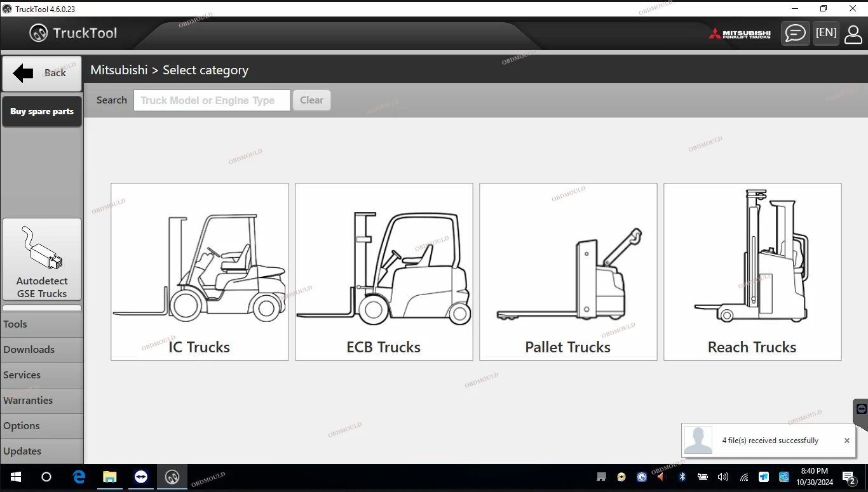Open the Tools sidebar menu
This screenshot has height=492, width=868.
pos(42,324)
